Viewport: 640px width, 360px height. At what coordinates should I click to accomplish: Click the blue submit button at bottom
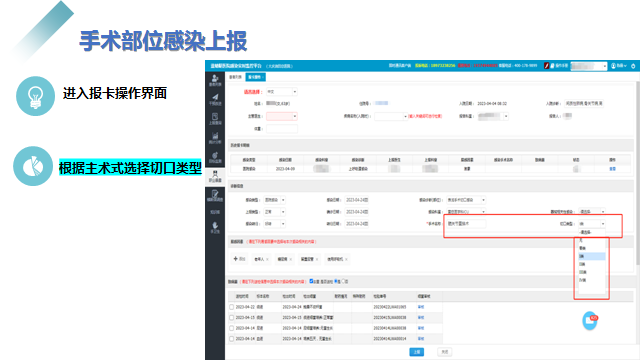(416, 352)
